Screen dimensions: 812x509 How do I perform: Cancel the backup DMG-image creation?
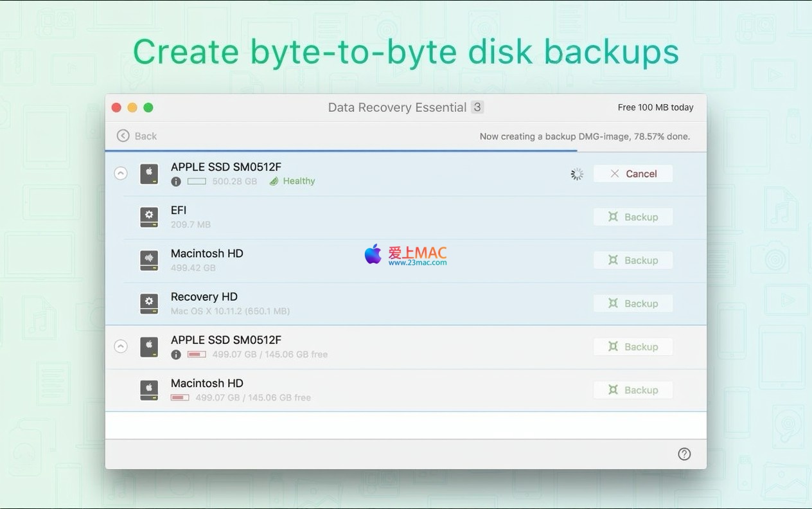pyautogui.click(x=633, y=174)
